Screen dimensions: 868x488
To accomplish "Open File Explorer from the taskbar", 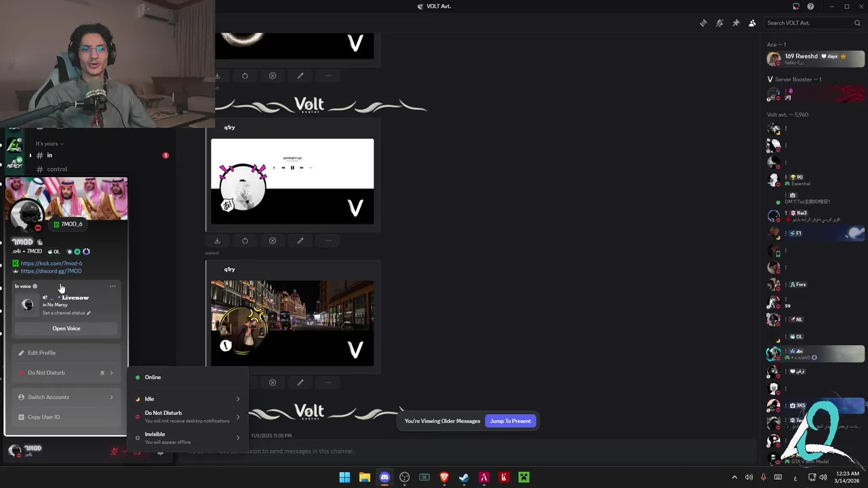I will [x=364, y=478].
